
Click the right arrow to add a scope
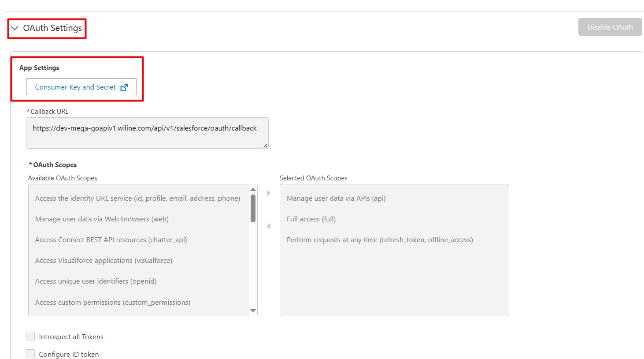[269, 193]
